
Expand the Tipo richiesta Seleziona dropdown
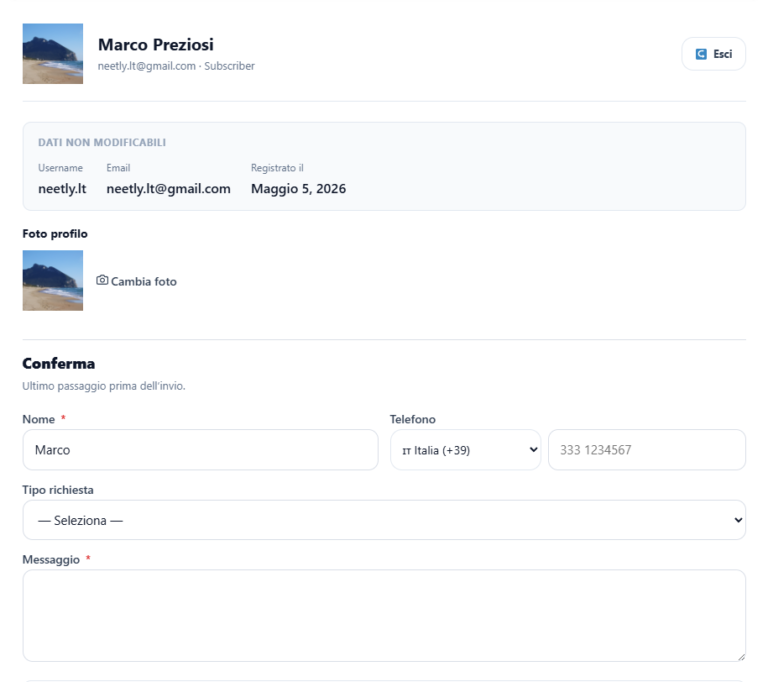point(384,520)
